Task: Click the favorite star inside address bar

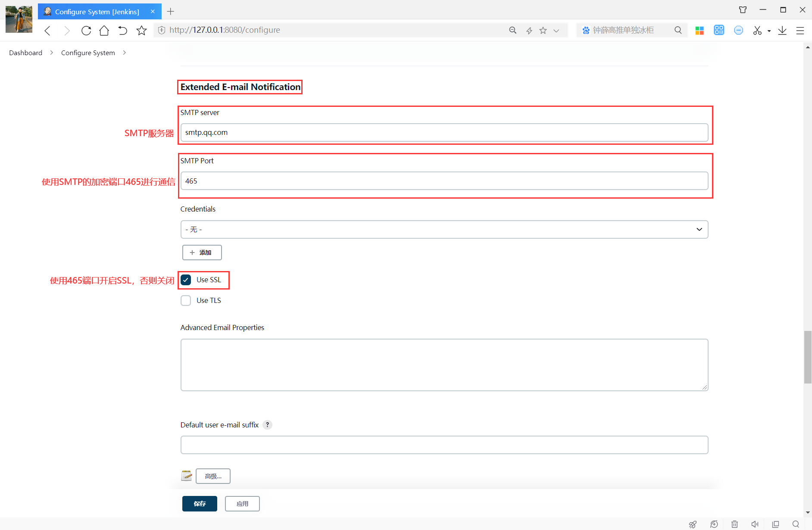Action: [x=543, y=30]
